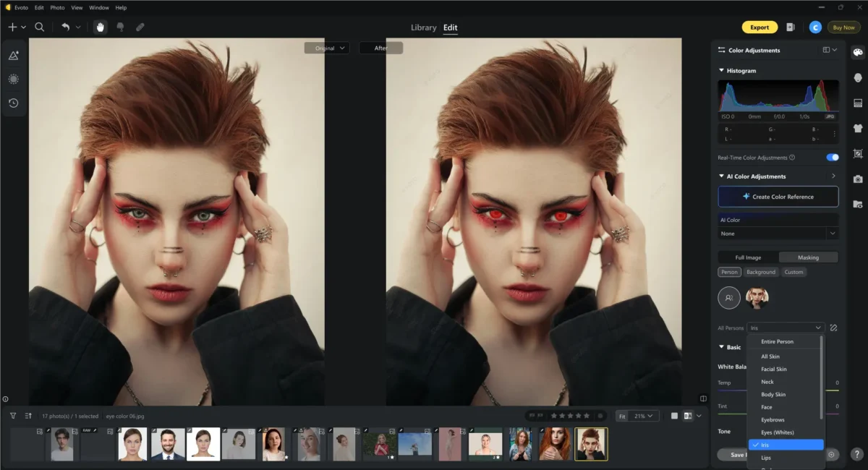The image size is (868, 470).
Task: Click the info icon at bottom left of canvas
Action: coord(5,398)
